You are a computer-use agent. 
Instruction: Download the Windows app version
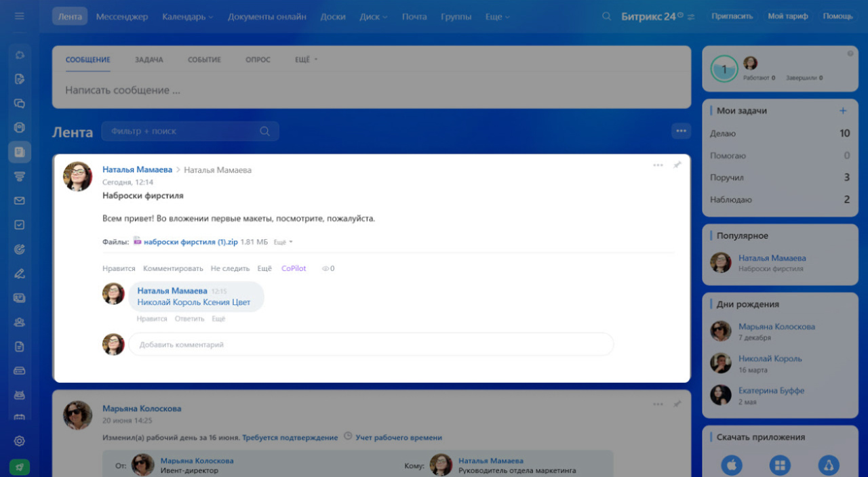[x=781, y=465]
